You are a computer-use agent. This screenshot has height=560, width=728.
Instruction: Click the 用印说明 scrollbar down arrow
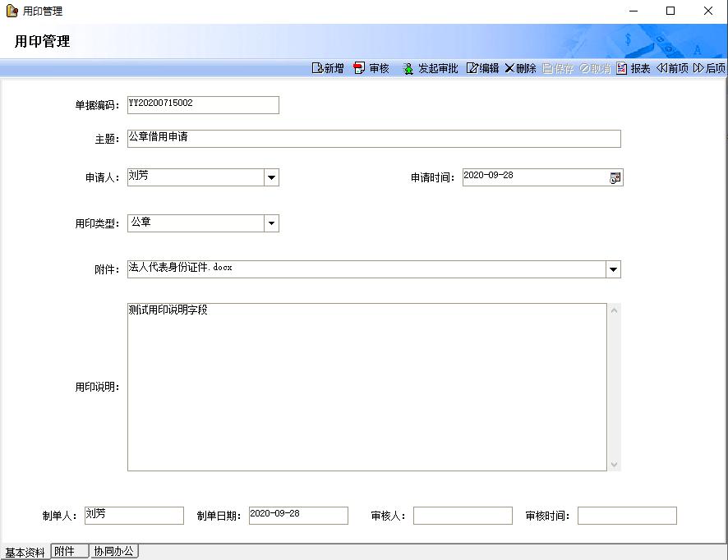tap(614, 465)
